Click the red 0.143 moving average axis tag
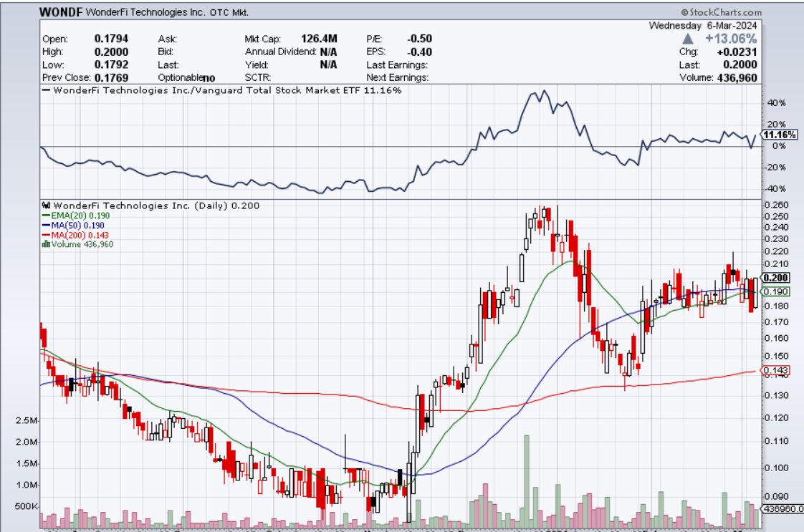 [x=776, y=371]
